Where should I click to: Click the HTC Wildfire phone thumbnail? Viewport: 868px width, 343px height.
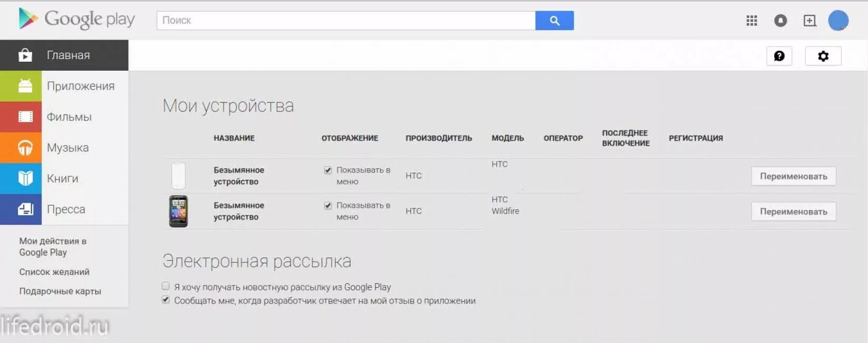[x=178, y=211]
